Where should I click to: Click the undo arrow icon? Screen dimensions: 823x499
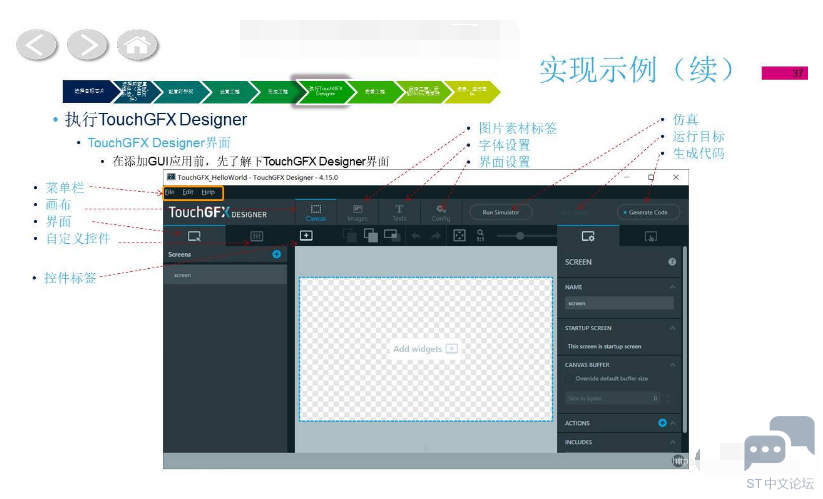click(x=416, y=236)
